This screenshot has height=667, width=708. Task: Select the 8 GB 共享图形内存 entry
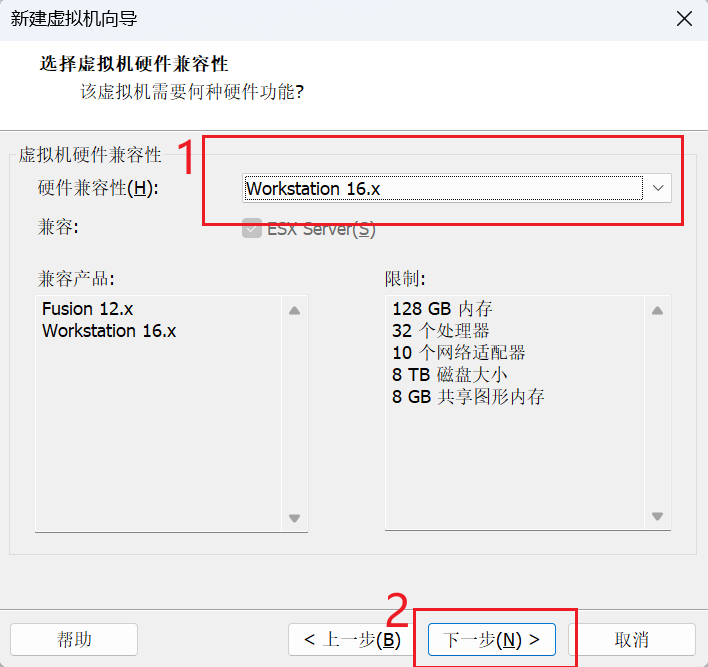pyautogui.click(x=468, y=396)
